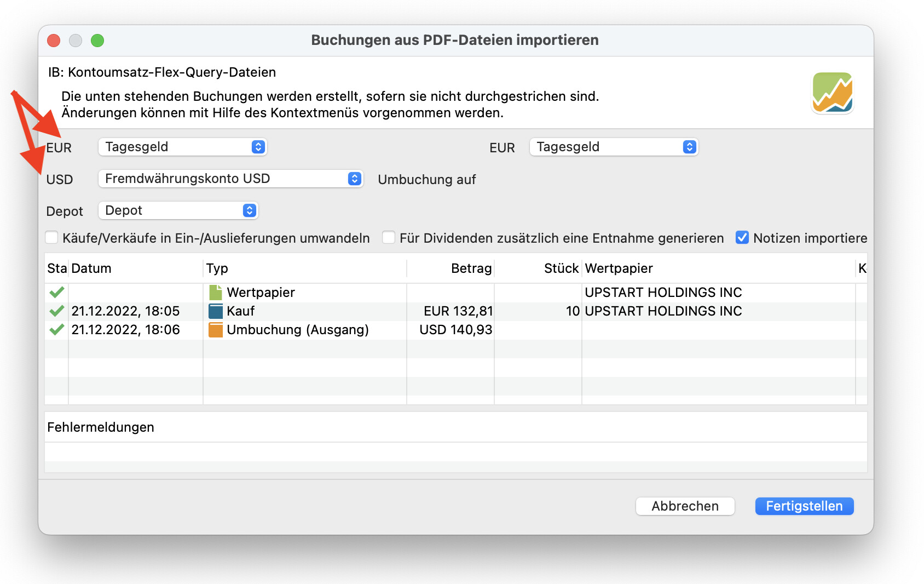Viewport: 924px width, 584px height.
Task: Click the Sta status column header
Action: 57,268
